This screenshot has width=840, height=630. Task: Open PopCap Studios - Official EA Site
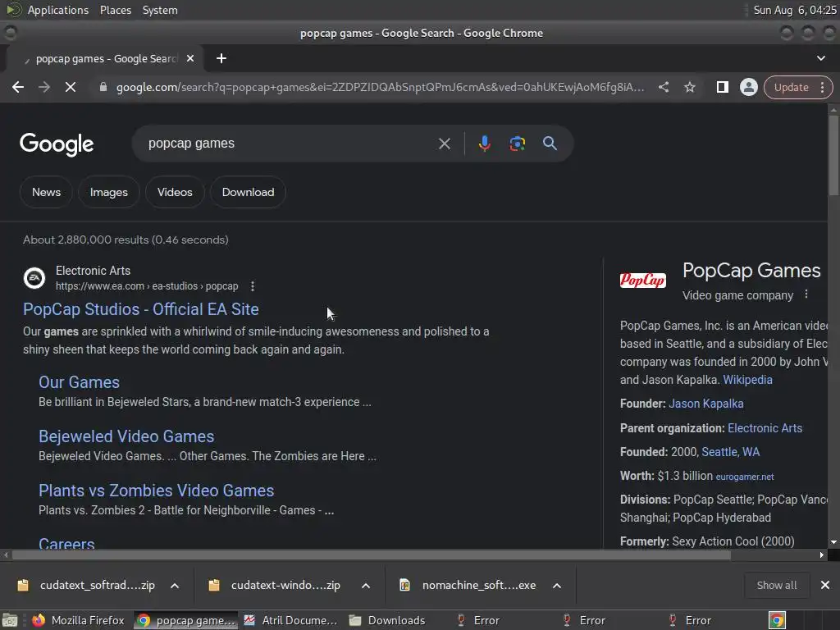pos(141,309)
